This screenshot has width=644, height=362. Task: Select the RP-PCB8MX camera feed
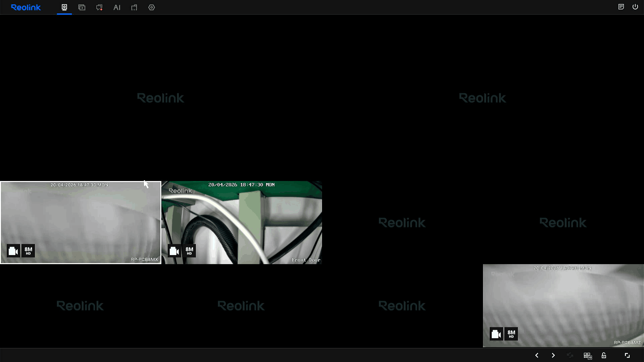coord(80,223)
